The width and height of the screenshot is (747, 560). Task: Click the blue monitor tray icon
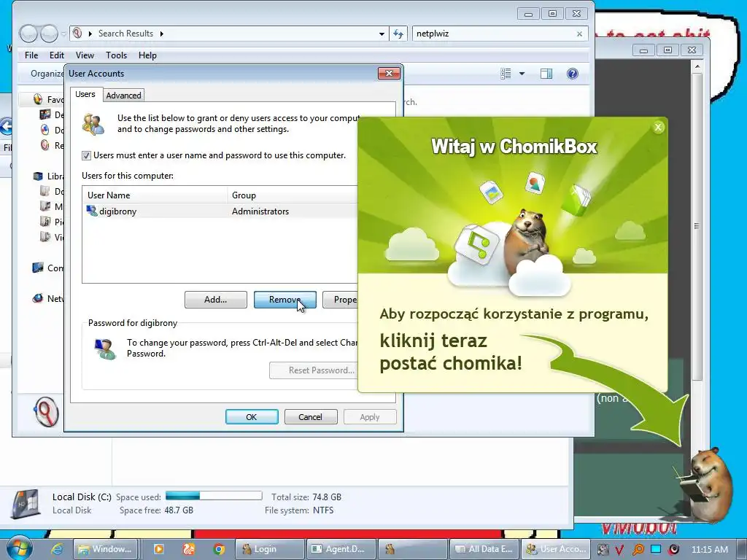pos(656,549)
